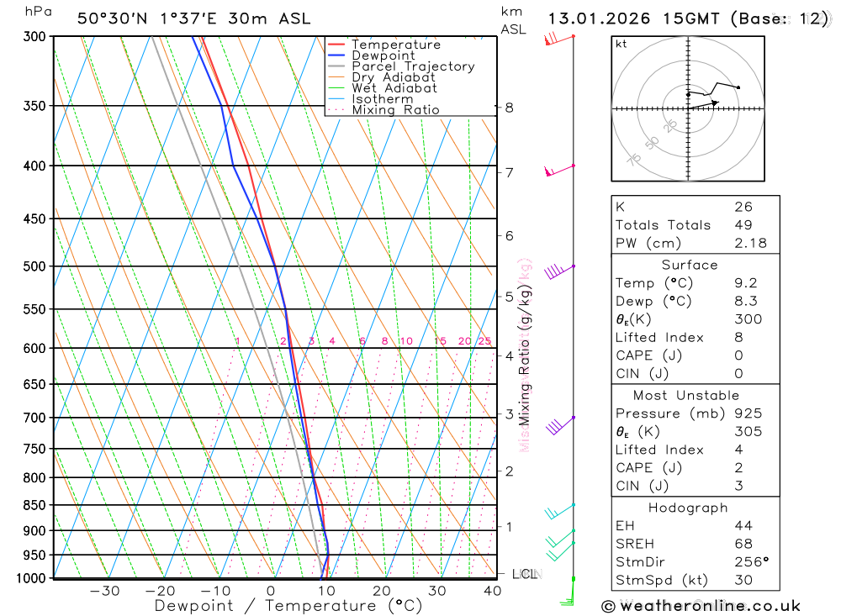This screenshot has width=841, height=616.
Task: Click the hodograph storm motion arrow
Action: (703, 105)
